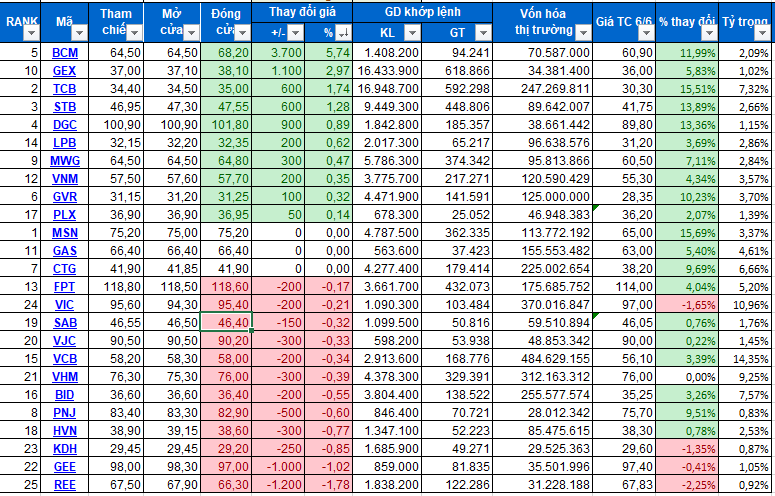Image resolution: width=775 pixels, height=496 pixels.
Task: Open the GEX stock link
Action: click(x=65, y=71)
